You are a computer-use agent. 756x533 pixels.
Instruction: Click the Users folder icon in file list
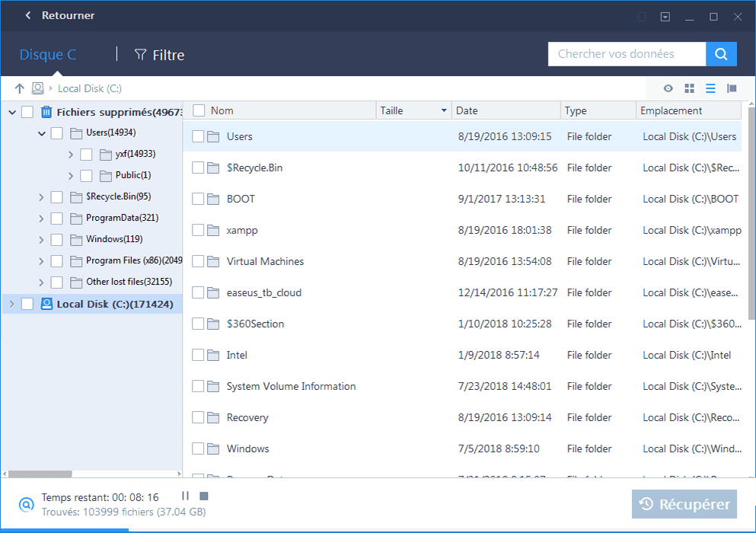[x=213, y=136]
